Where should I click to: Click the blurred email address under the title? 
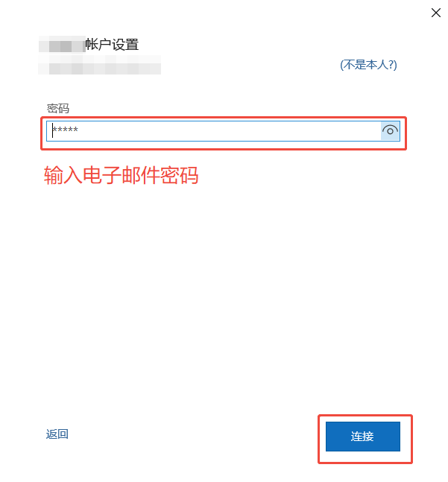pyautogui.click(x=100, y=65)
